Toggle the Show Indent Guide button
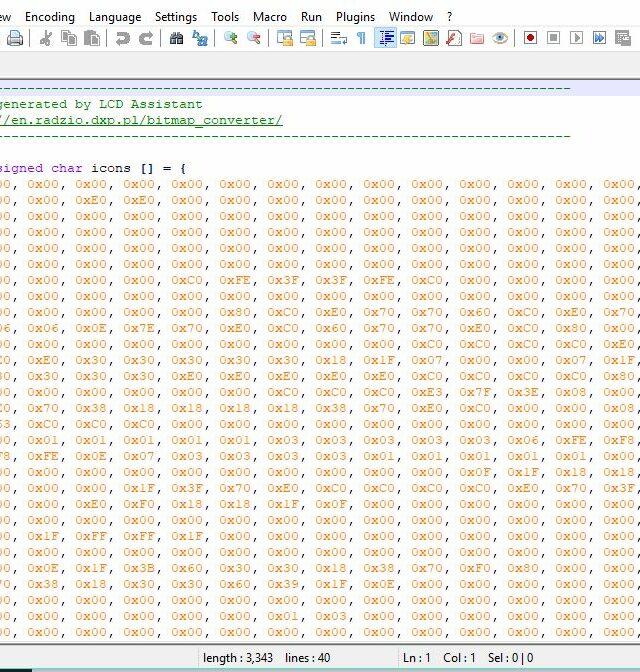This screenshot has width=640, height=672. [385, 38]
